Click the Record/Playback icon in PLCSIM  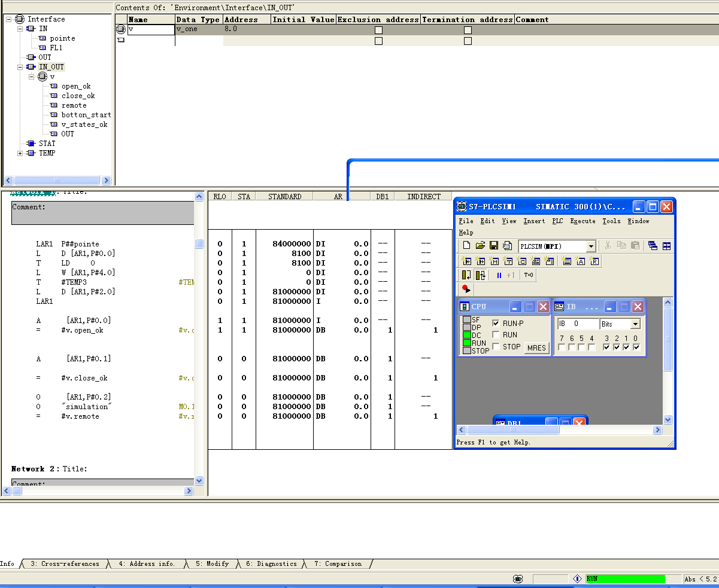click(x=466, y=289)
